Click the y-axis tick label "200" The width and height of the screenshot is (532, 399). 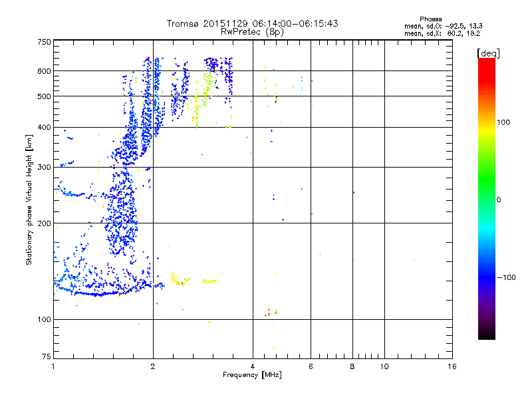coord(44,223)
